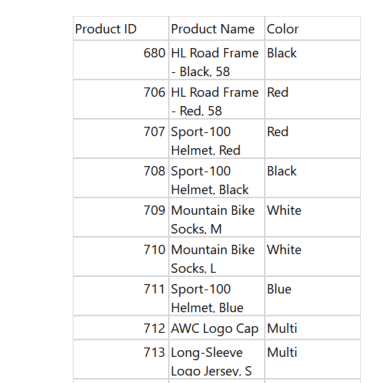Click the Multi color cell for product 712
Image resolution: width=385 pixels, height=383 pixels.
tap(312, 328)
